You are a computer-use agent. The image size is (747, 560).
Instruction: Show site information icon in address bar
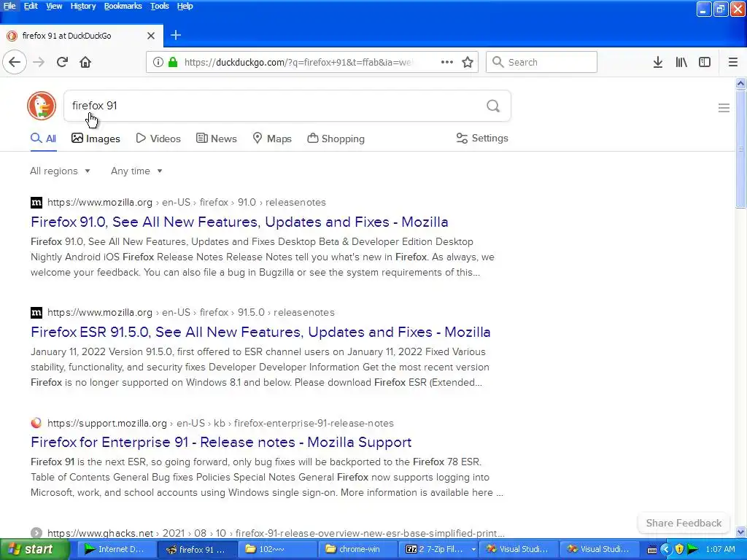(x=158, y=62)
